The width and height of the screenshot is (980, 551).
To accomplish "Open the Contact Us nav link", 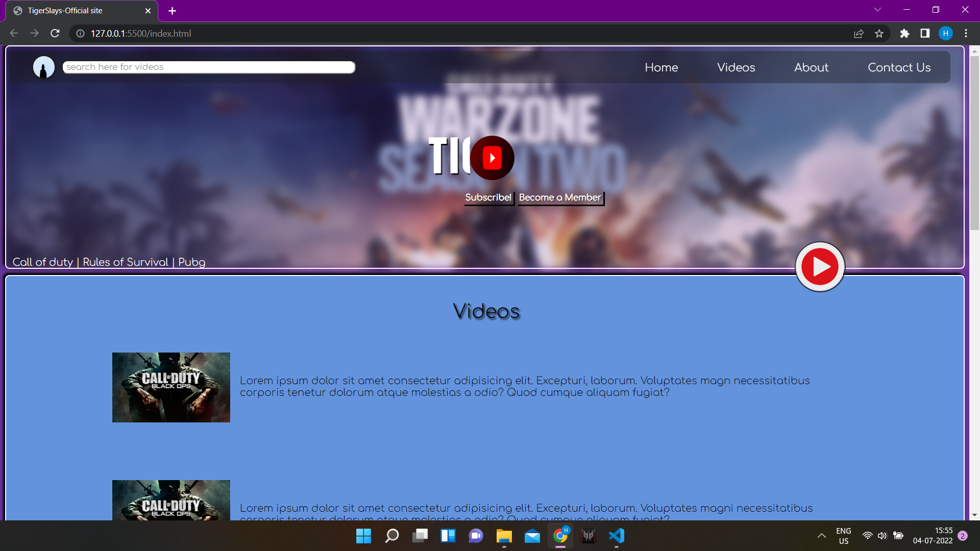I will [x=899, y=67].
